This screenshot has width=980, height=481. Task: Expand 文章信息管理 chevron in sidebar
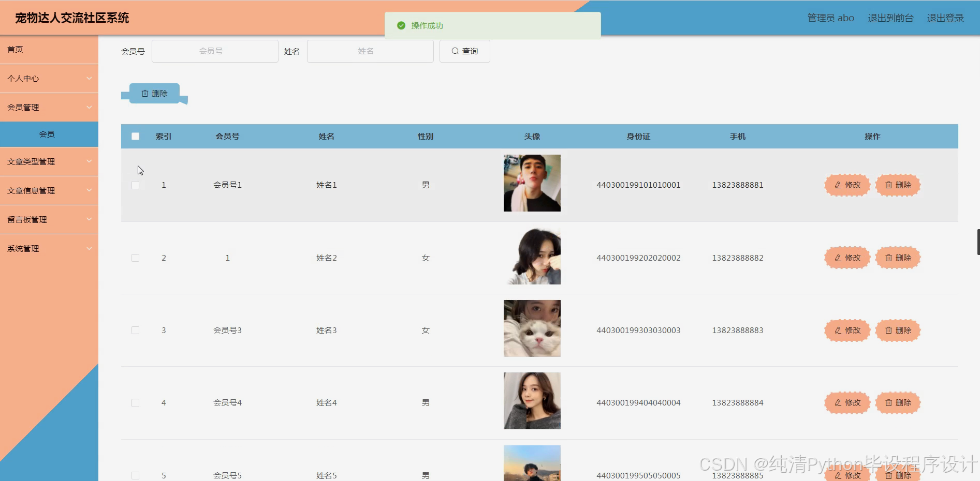89,191
